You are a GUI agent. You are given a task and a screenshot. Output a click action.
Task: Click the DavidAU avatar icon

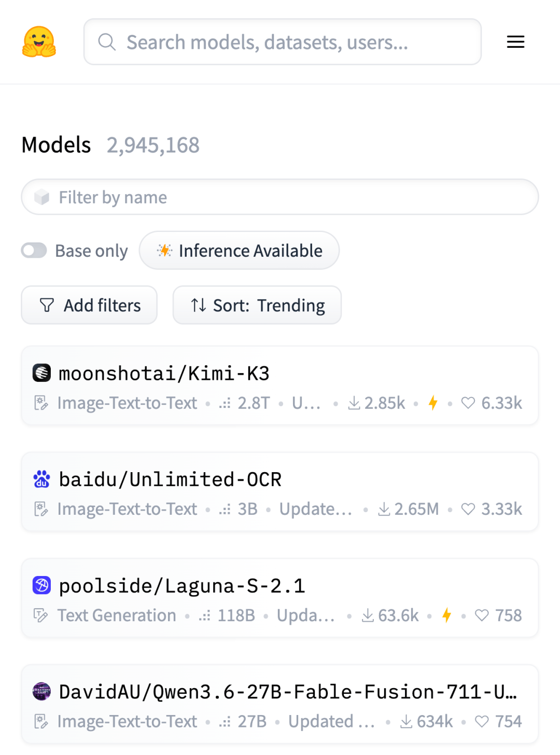41,691
